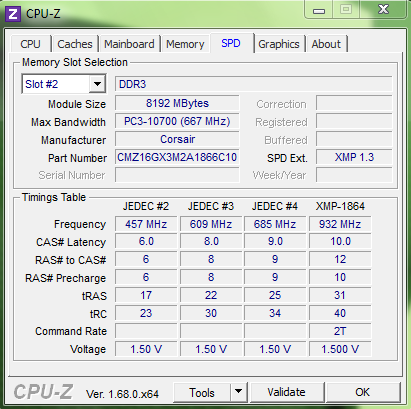Screen dimensions: 411x409
Task: Open the CPU tab
Action: click(x=30, y=44)
